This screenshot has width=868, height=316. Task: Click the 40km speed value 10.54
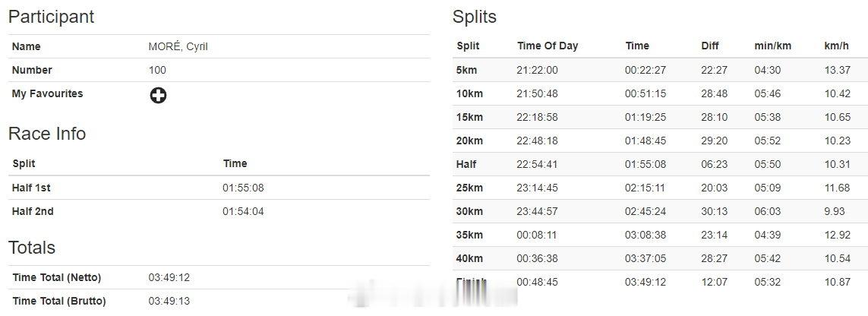click(x=837, y=258)
